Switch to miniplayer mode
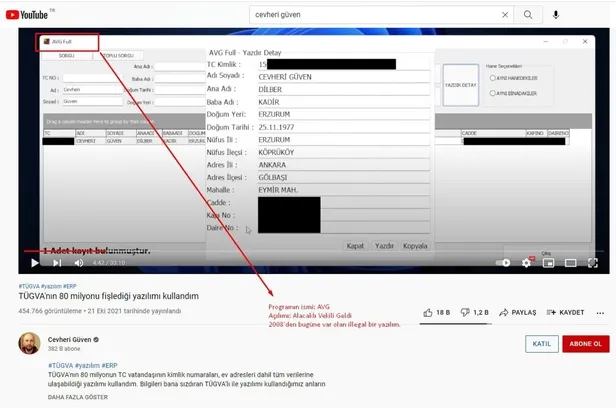 tap(548, 263)
